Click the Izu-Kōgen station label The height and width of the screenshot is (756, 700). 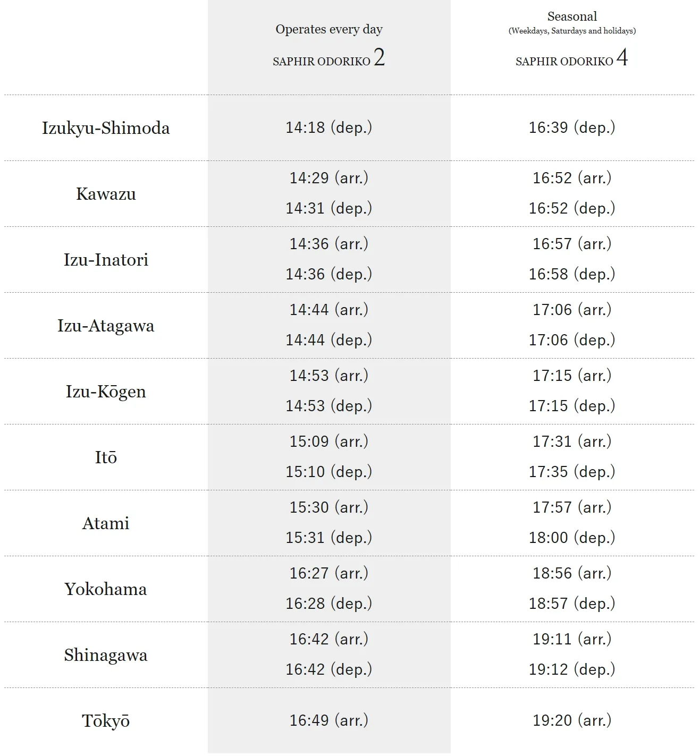tap(106, 392)
